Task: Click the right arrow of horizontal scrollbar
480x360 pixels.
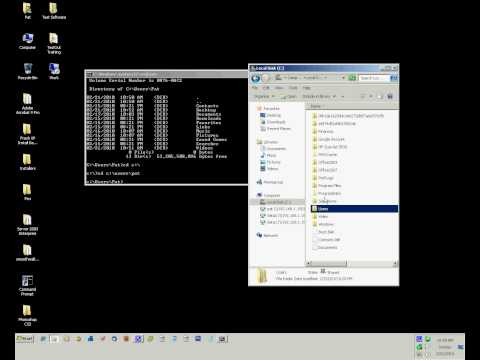Action: [395, 264]
